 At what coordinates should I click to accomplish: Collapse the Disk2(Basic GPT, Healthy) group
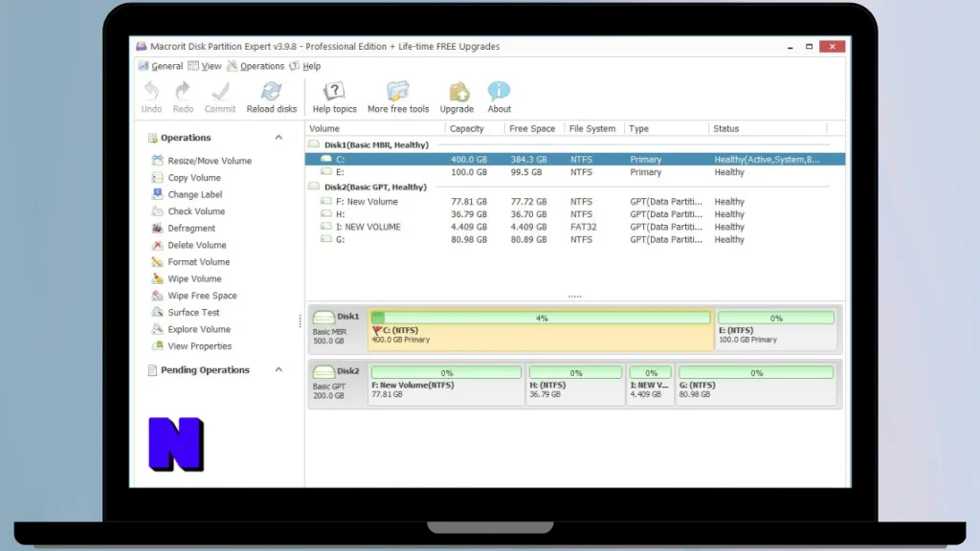pyautogui.click(x=314, y=187)
